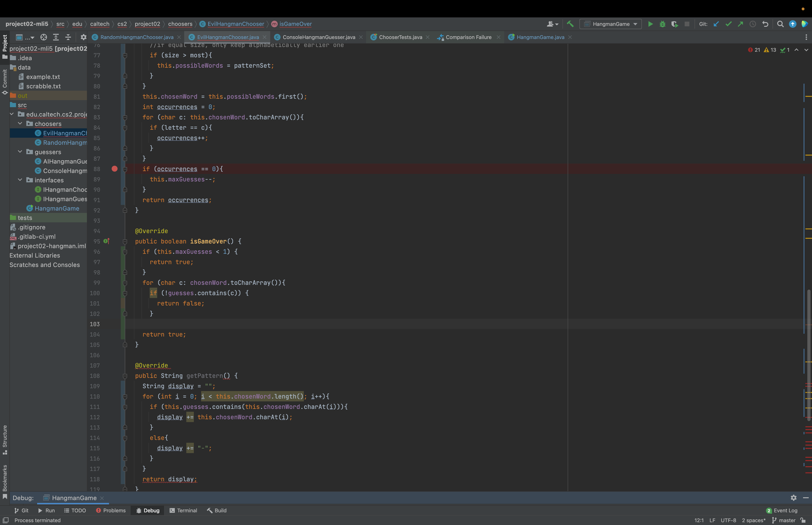Open Search Everywhere magnifier
The image size is (812, 525).
point(780,24)
